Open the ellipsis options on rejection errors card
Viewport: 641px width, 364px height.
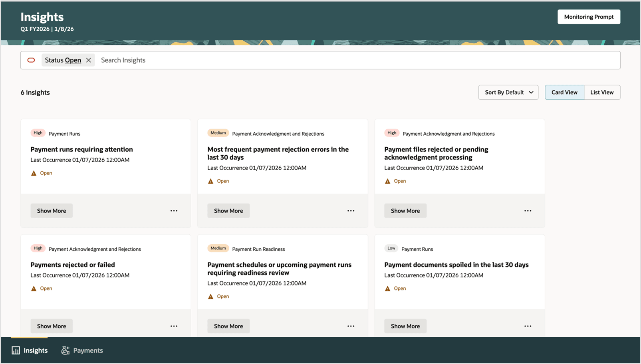(x=351, y=210)
